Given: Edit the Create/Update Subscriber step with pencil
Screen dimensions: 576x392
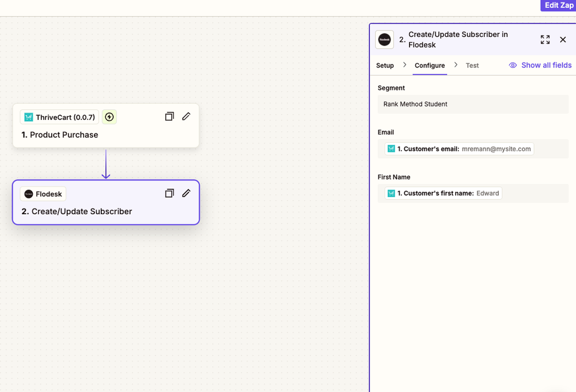Looking at the screenshot, I should (186, 193).
